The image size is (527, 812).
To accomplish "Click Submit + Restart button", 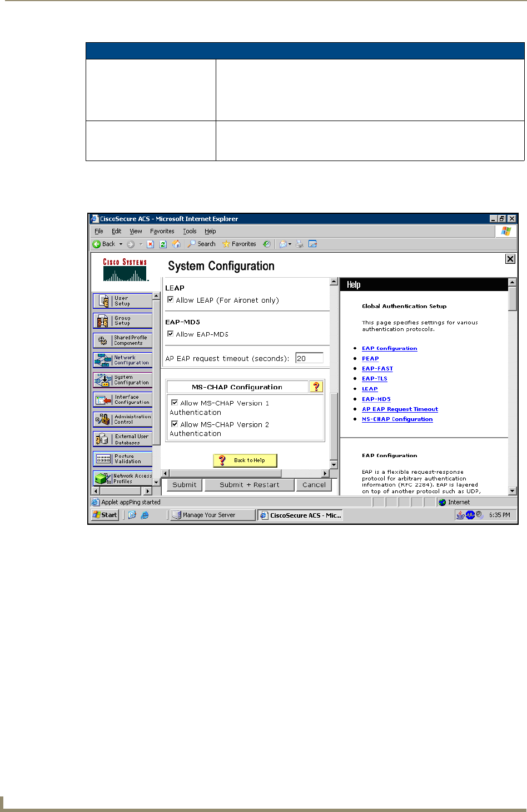I will 250,485.
